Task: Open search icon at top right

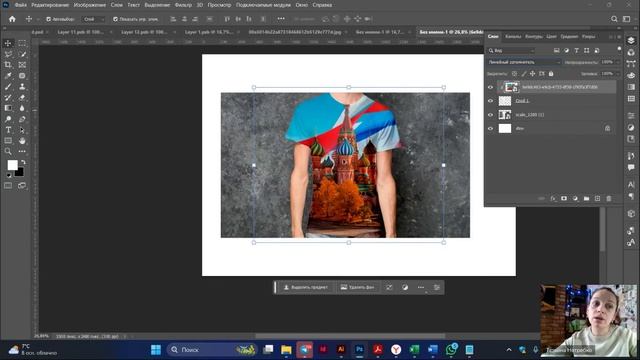Action: [614, 19]
